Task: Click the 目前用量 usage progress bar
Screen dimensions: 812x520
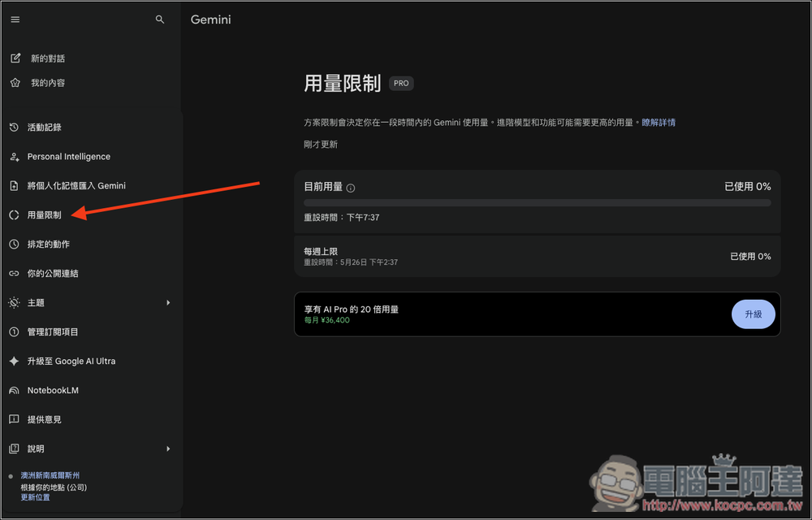Action: [537, 203]
